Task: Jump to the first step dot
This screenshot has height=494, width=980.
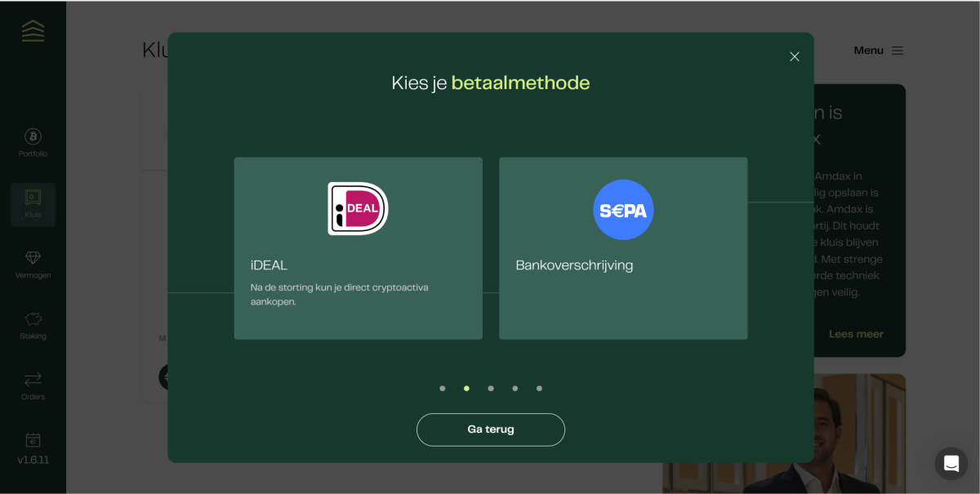Action: (443, 389)
